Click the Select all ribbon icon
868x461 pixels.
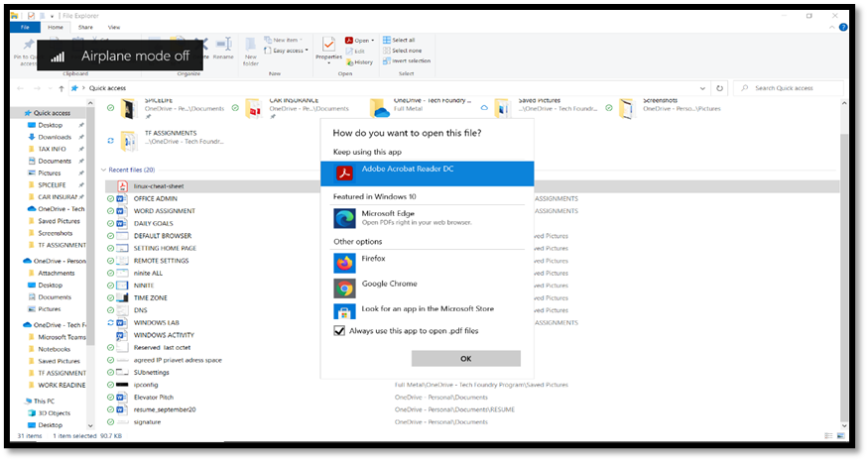(387, 40)
